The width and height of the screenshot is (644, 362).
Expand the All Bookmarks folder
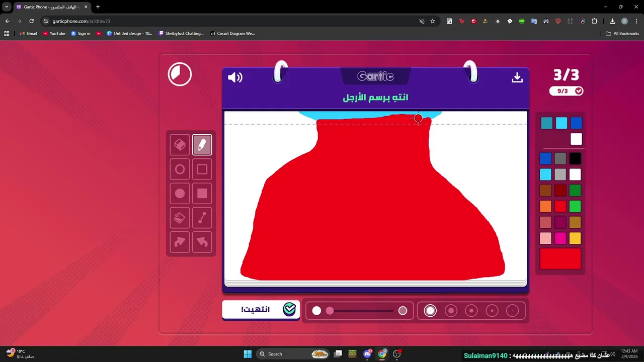click(622, 34)
